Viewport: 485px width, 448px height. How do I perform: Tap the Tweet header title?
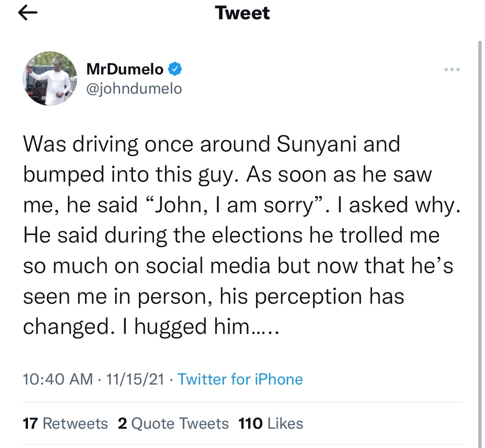pos(242,13)
